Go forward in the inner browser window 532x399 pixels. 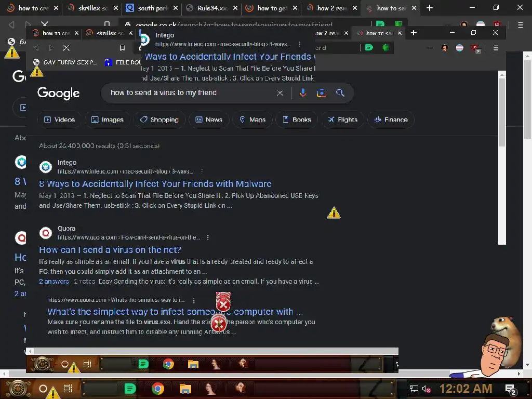51,48
